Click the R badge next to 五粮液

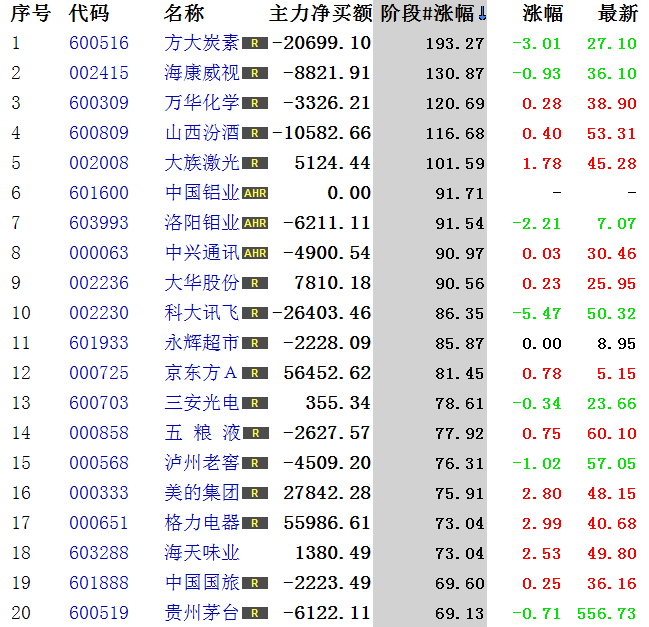(x=256, y=433)
